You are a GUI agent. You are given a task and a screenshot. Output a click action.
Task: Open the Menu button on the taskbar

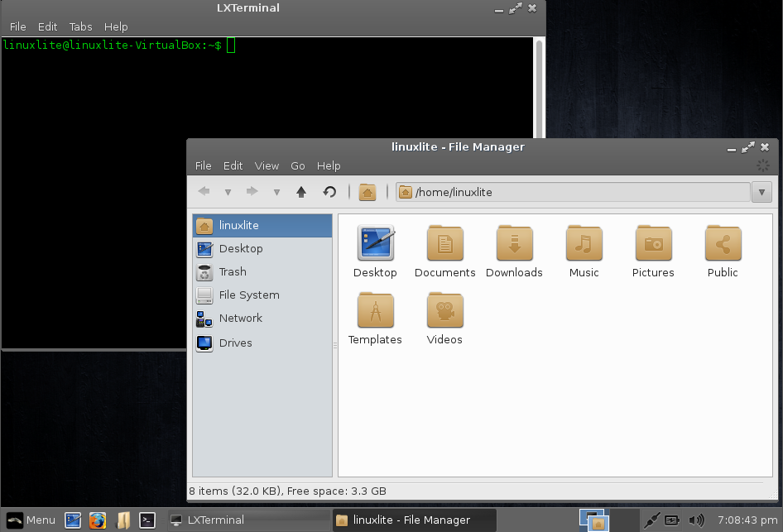[x=31, y=520]
